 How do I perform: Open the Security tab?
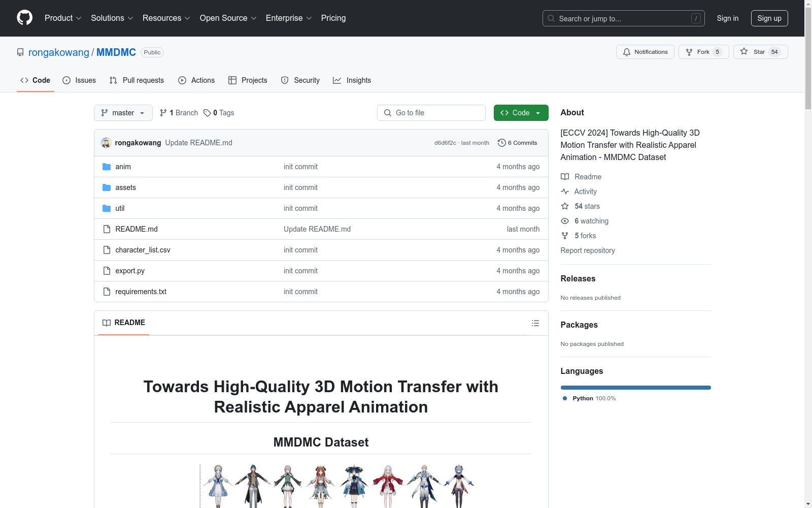click(x=300, y=80)
